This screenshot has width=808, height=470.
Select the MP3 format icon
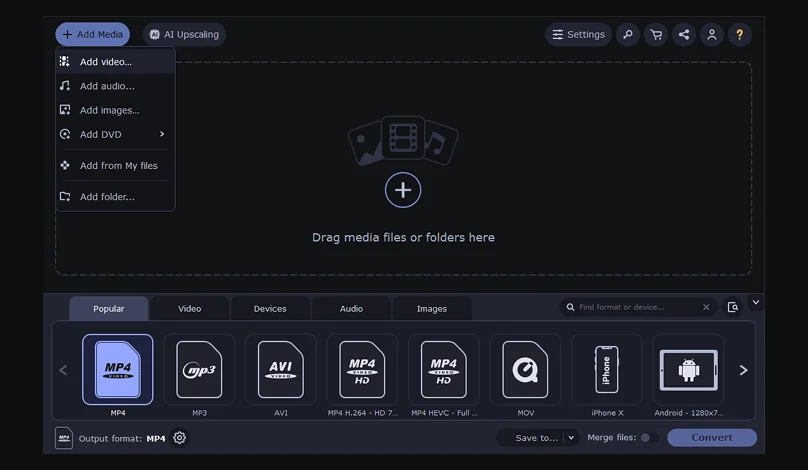point(199,370)
